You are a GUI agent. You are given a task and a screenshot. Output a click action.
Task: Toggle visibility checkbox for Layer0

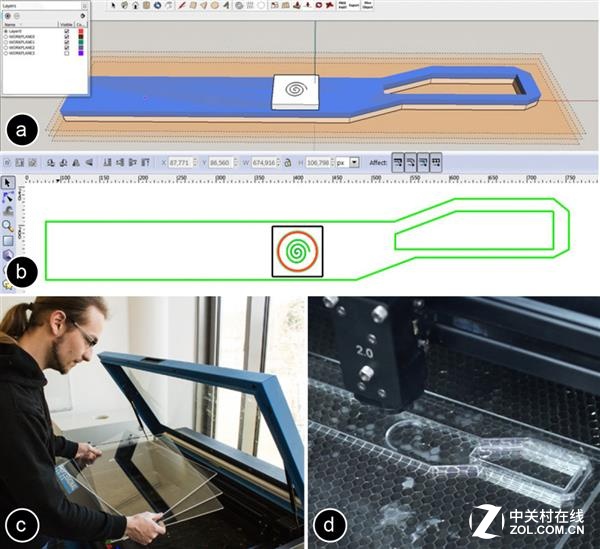[67, 31]
